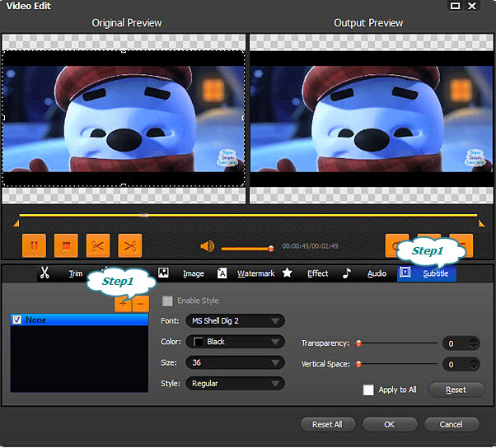This screenshot has width=496, height=448.
Task: Select the Audio tab
Action: tap(377, 273)
